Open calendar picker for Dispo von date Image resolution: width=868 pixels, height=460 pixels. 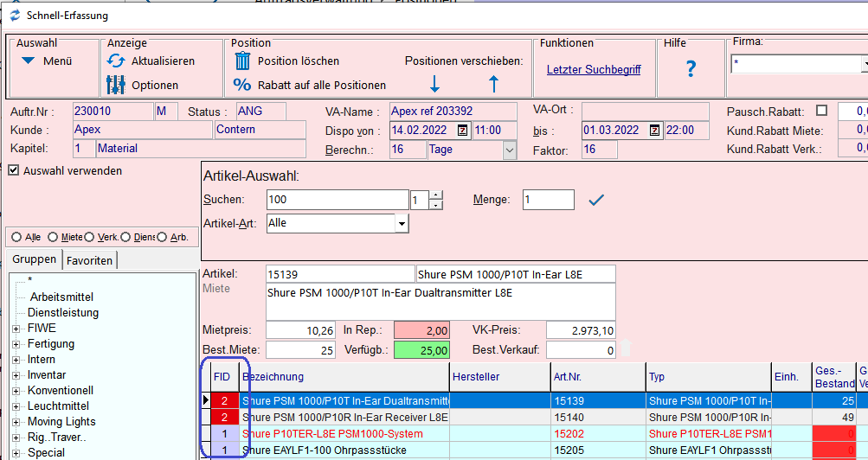463,131
